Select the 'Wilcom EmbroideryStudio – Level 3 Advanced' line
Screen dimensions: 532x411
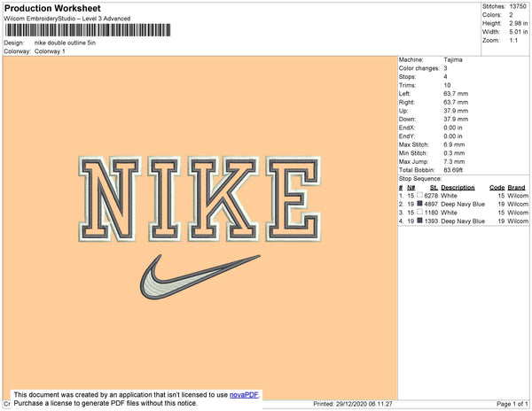tap(66, 19)
